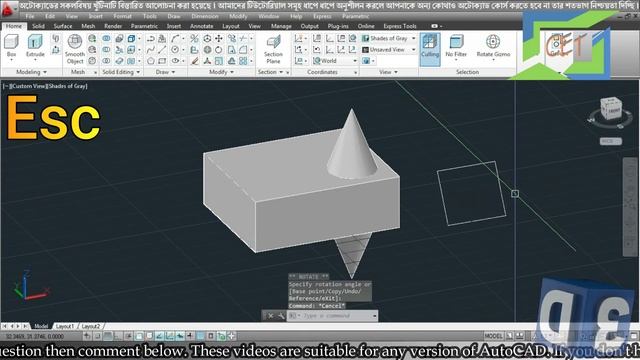The height and width of the screenshot is (360, 640).
Task: Open World UCS dropdown
Action: pos(335,61)
